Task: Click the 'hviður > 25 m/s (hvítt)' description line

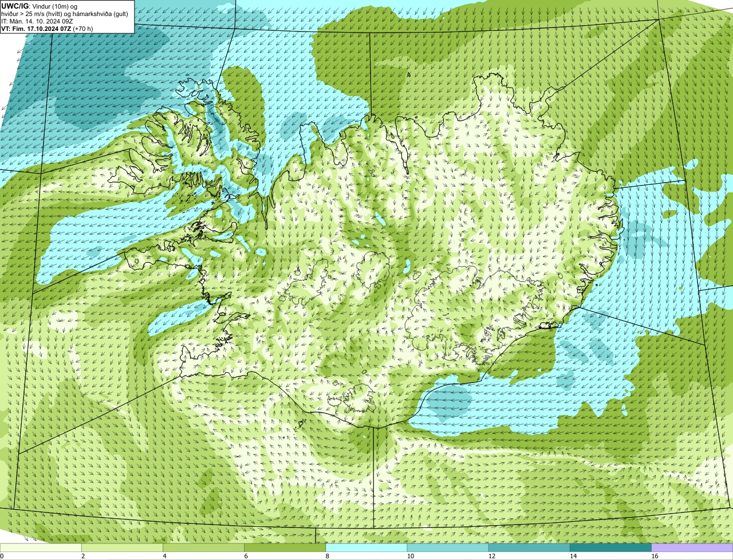Action: (x=65, y=13)
